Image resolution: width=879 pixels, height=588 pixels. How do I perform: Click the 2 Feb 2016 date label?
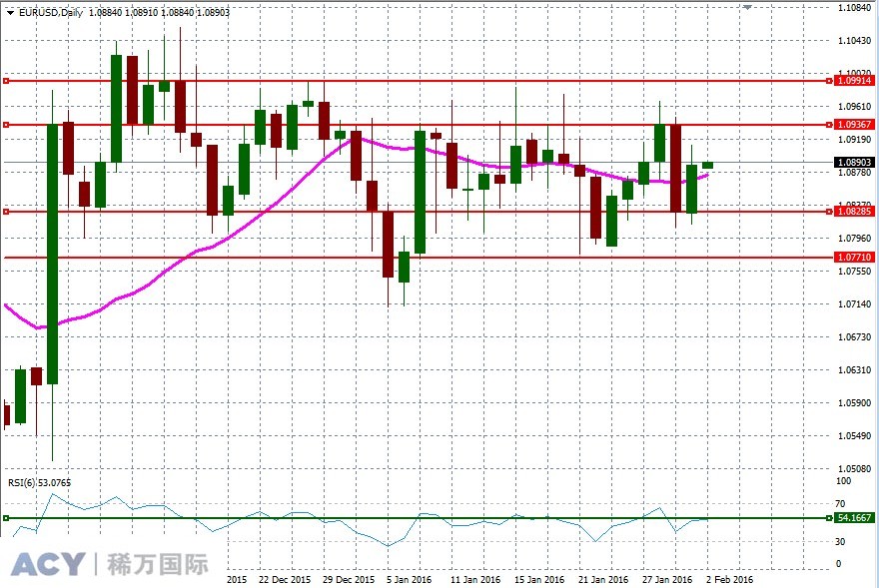point(729,580)
